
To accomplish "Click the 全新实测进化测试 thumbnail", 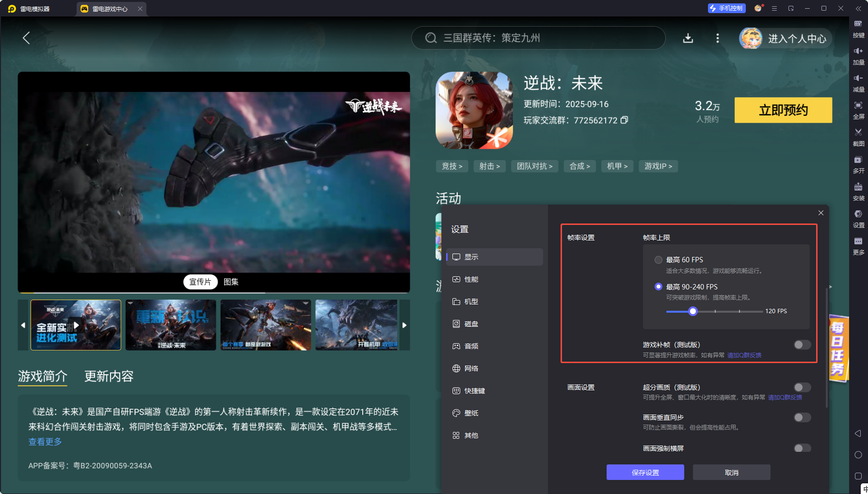I will (x=76, y=325).
